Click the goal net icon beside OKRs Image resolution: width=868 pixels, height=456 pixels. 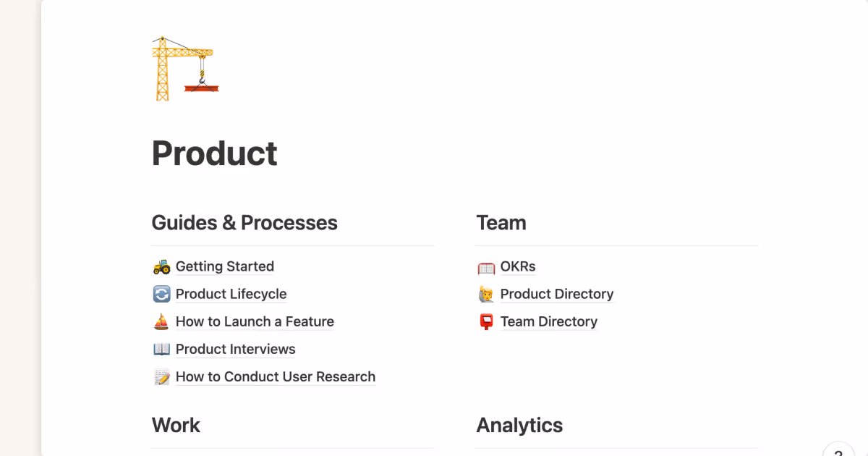click(x=486, y=267)
